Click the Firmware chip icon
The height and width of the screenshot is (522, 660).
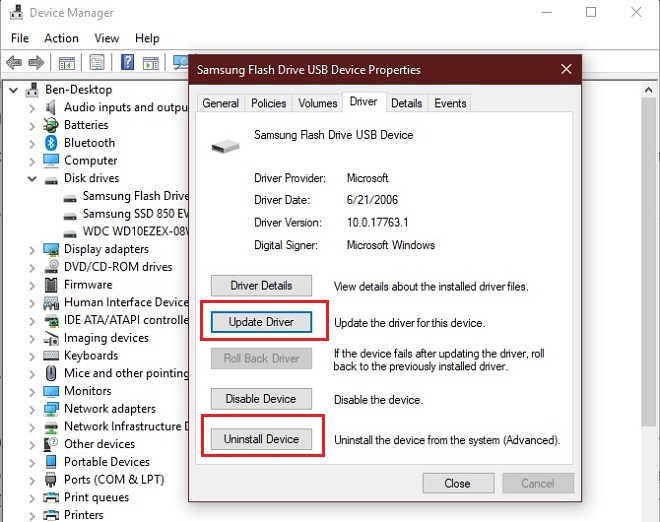[51, 285]
